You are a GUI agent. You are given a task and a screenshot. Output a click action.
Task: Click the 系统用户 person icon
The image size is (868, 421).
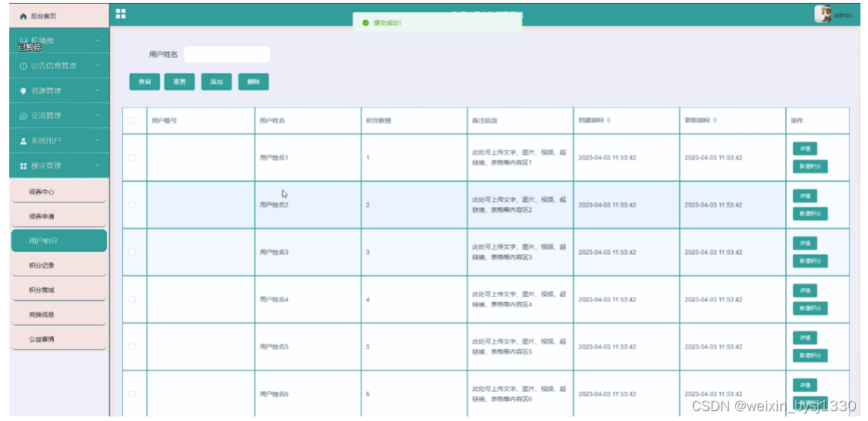point(24,140)
